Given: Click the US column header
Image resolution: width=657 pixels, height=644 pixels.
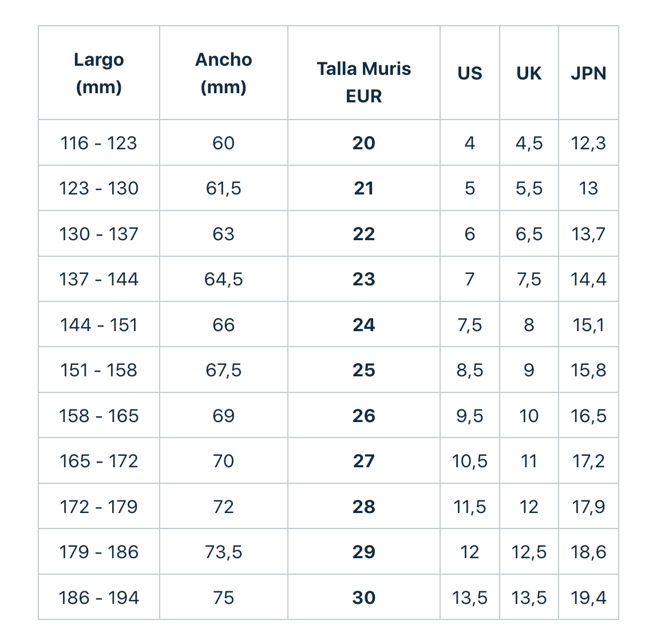Looking at the screenshot, I should (x=469, y=73).
